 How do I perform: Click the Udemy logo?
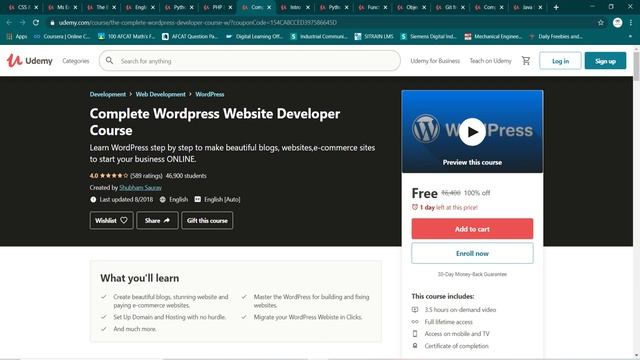coord(30,61)
